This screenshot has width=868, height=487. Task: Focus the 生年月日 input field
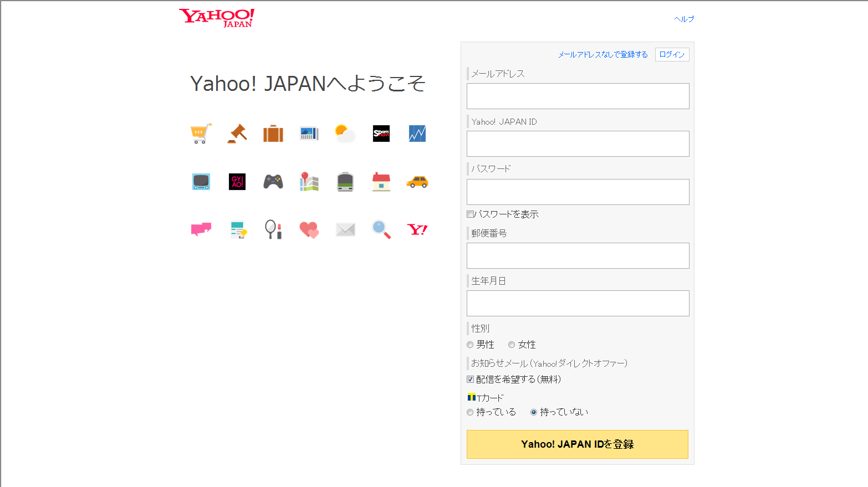pyautogui.click(x=578, y=303)
